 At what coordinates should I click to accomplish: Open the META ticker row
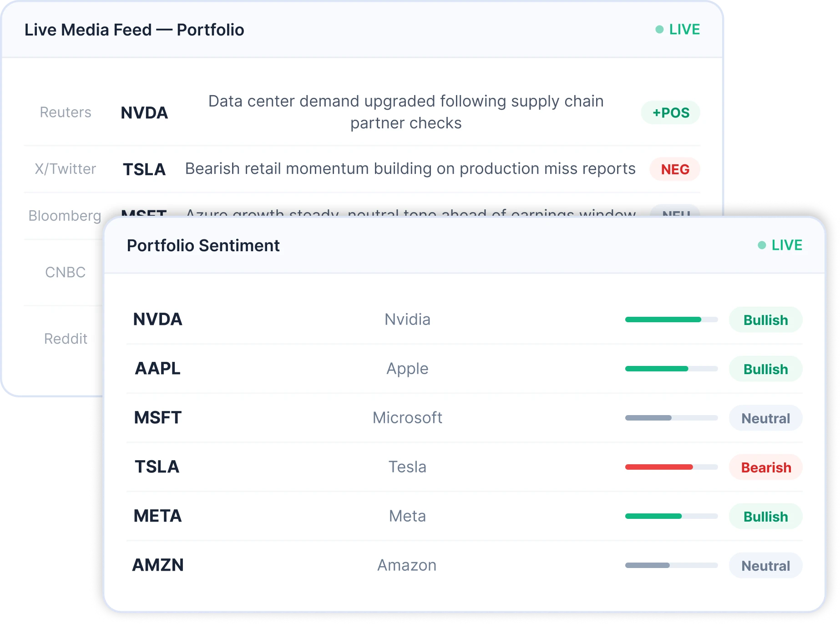coord(157,516)
